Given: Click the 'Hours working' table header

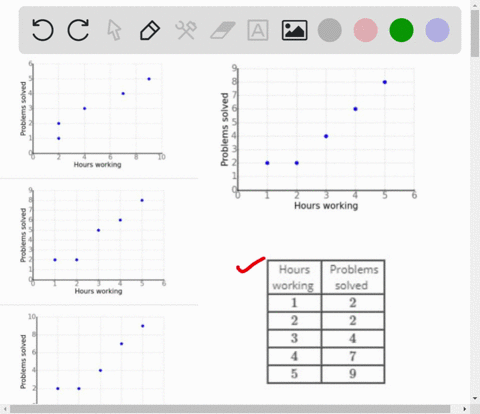Looking at the screenshot, I should (x=294, y=277).
